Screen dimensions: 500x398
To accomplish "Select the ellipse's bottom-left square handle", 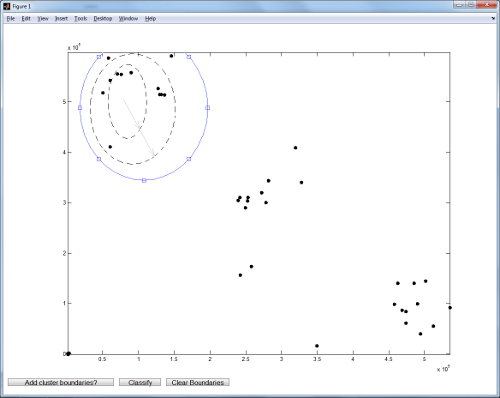I will tap(99, 159).
